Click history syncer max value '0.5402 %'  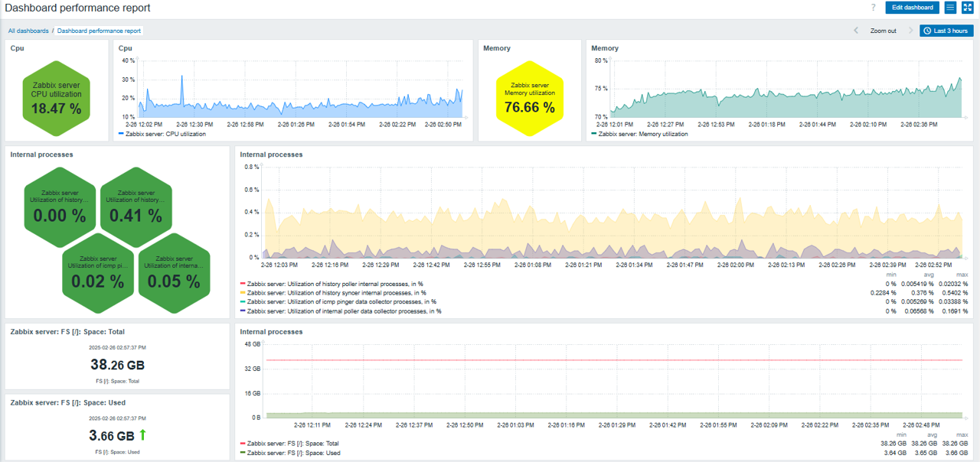955,293
